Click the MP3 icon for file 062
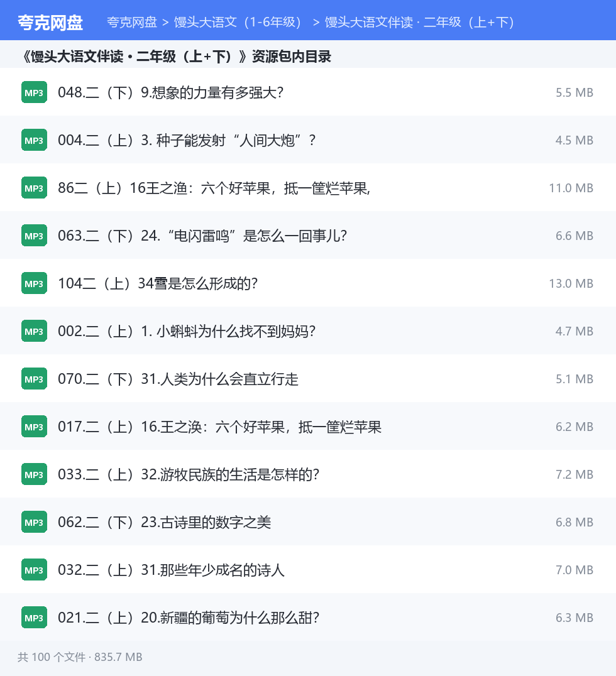The width and height of the screenshot is (616, 676). [x=34, y=522]
